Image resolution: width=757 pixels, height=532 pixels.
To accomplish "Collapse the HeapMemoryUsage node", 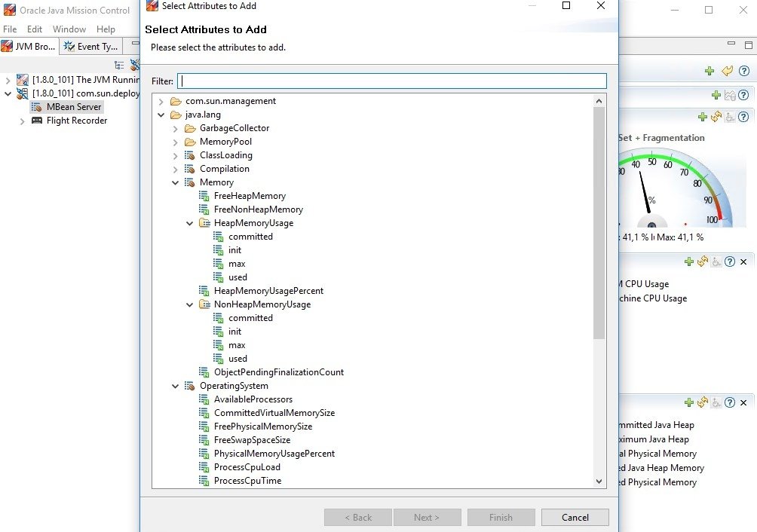I will [x=190, y=223].
